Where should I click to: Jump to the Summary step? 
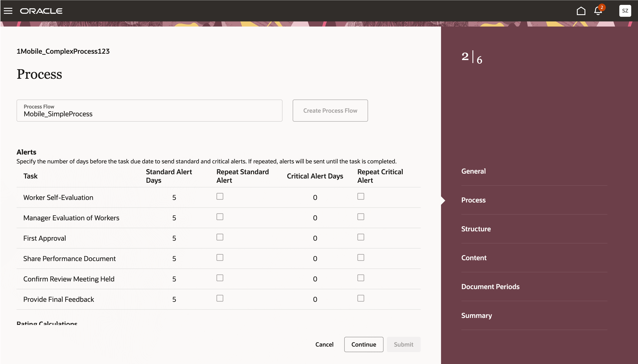point(476,315)
